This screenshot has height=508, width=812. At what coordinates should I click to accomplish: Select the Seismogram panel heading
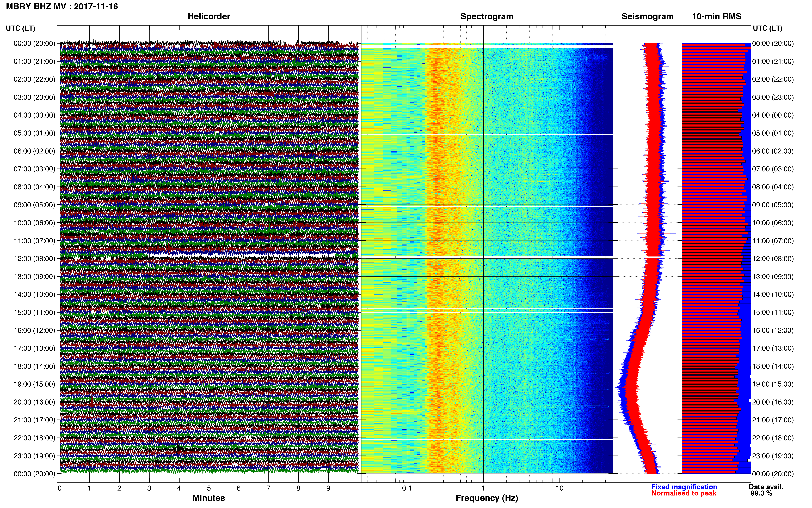coord(648,16)
